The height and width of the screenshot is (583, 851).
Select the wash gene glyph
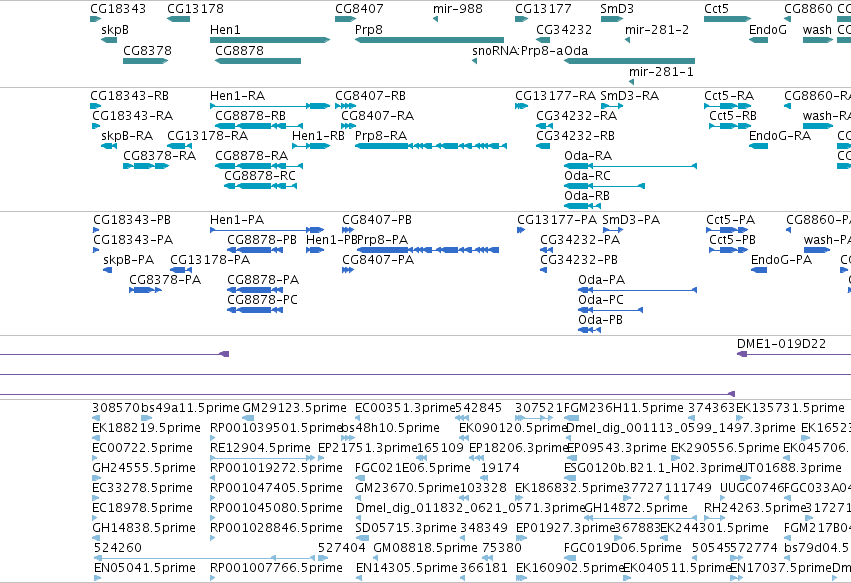(818, 40)
